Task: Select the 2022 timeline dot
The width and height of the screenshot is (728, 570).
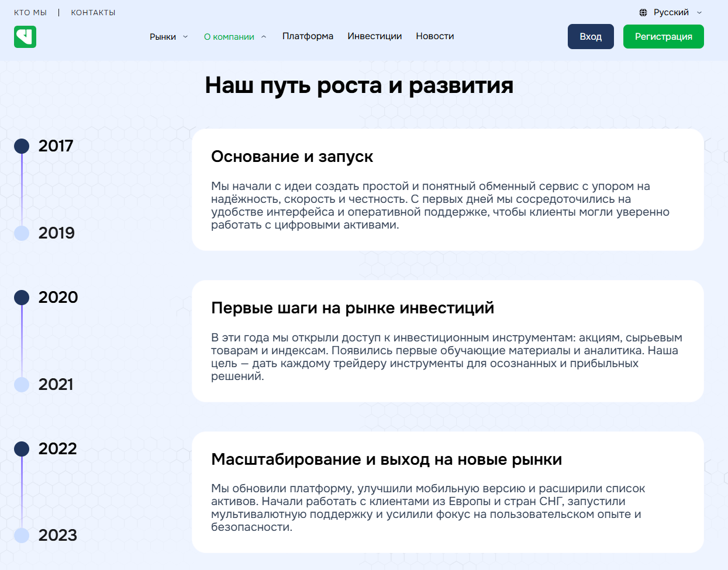Action: [x=22, y=449]
